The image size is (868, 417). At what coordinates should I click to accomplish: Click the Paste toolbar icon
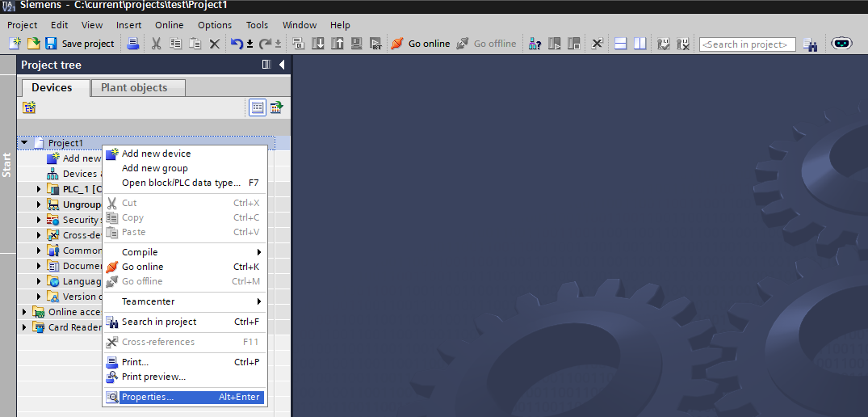coord(195,43)
